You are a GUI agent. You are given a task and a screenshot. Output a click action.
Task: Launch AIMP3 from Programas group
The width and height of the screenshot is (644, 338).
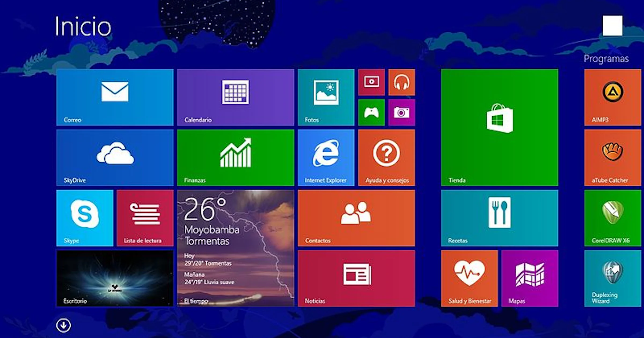pos(613,97)
